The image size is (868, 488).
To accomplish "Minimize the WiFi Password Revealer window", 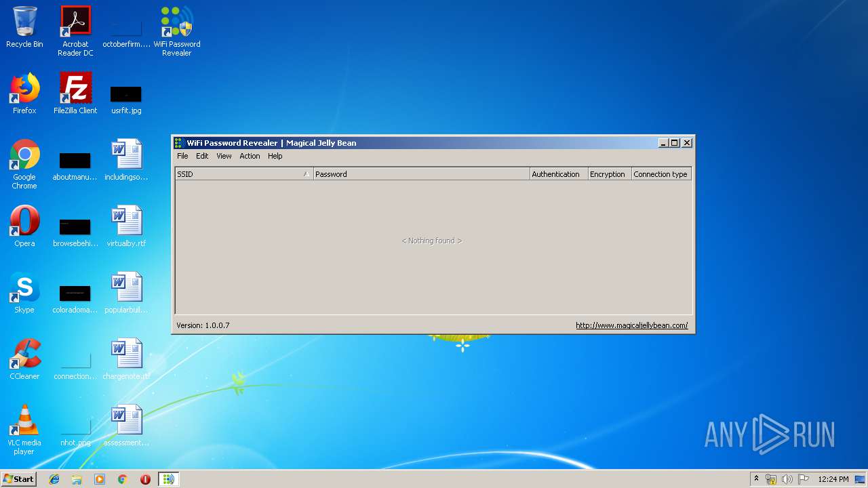I will coord(663,143).
